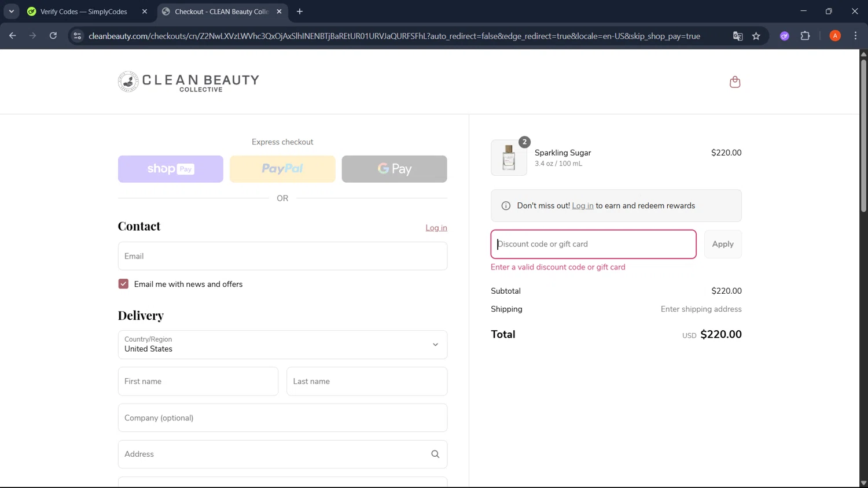Image resolution: width=868 pixels, height=488 pixels.
Task: Close the Checkout CLEAN Beauty tab
Action: click(279, 12)
